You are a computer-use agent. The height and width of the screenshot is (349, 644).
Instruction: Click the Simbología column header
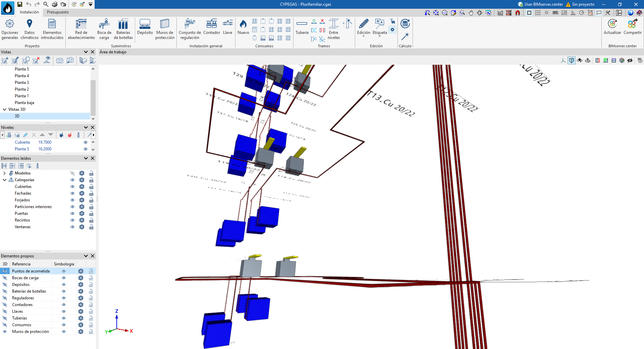(x=64, y=264)
